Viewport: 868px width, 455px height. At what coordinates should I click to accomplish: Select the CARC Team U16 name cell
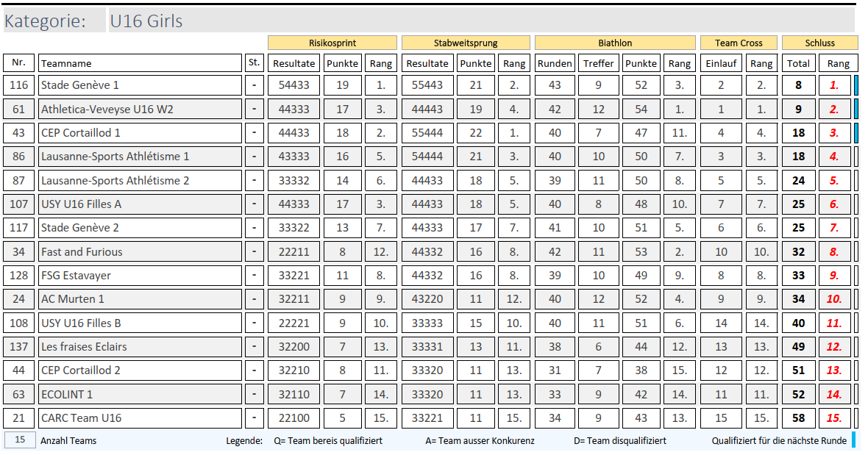(140, 418)
